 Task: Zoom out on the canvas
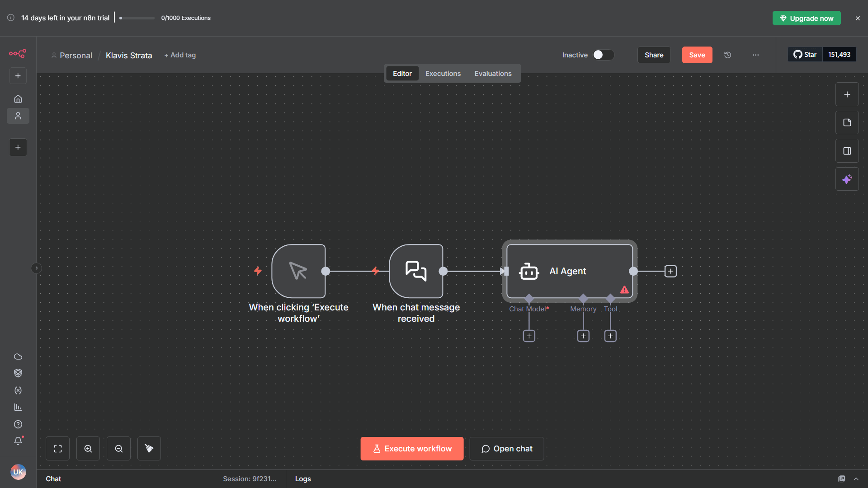point(118,448)
